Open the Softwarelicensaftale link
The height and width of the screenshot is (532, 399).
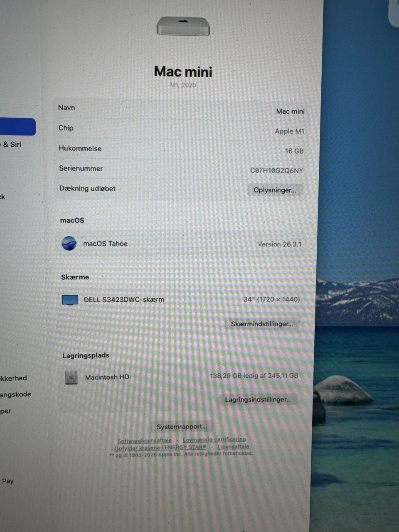tap(144, 441)
